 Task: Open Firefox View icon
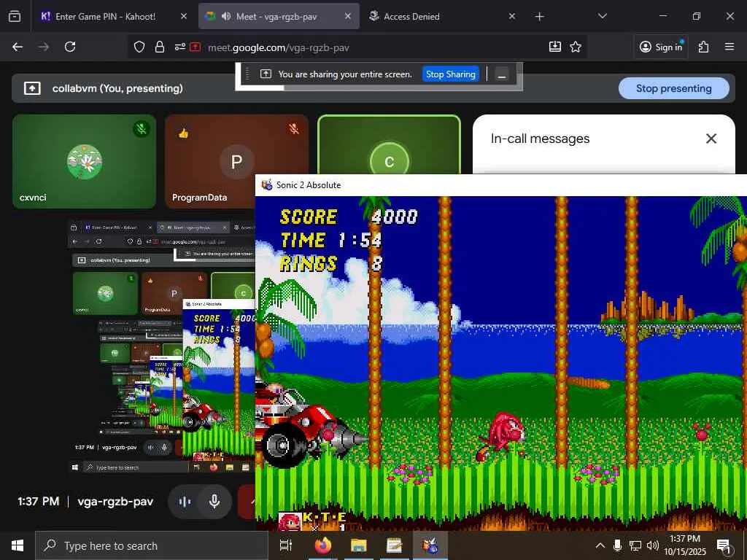[x=15, y=16]
